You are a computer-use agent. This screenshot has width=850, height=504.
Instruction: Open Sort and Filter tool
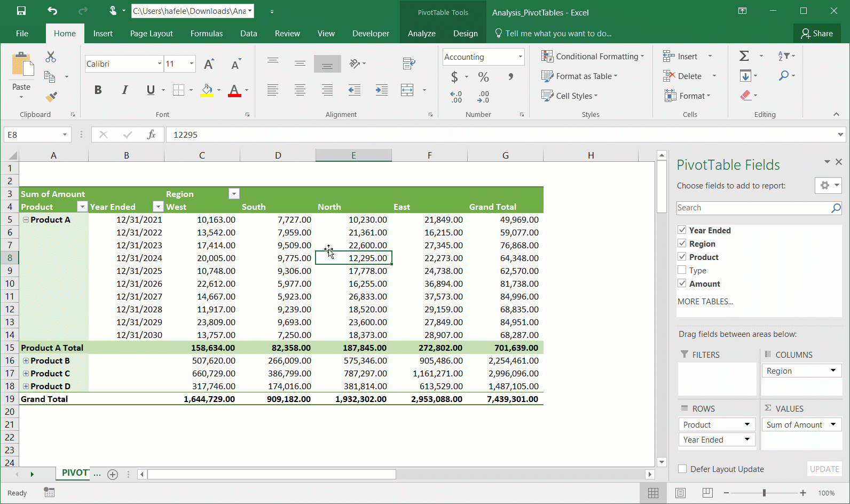[x=783, y=56]
